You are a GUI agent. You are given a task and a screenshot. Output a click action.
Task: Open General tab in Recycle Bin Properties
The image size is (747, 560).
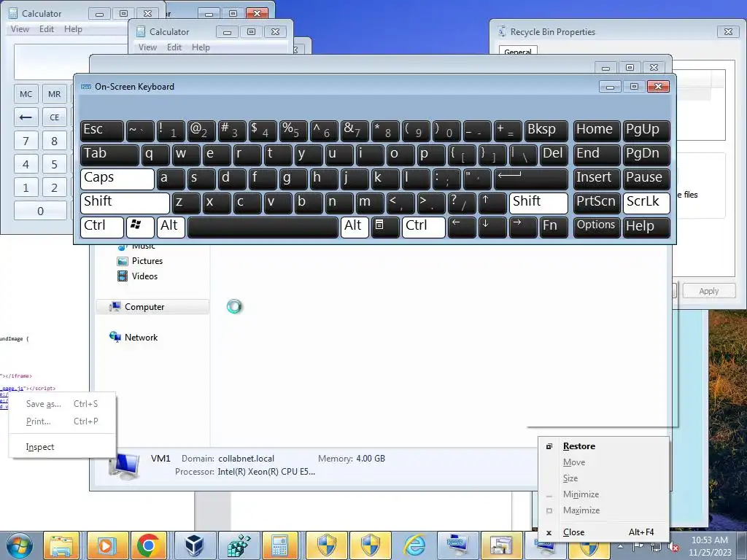518,52
